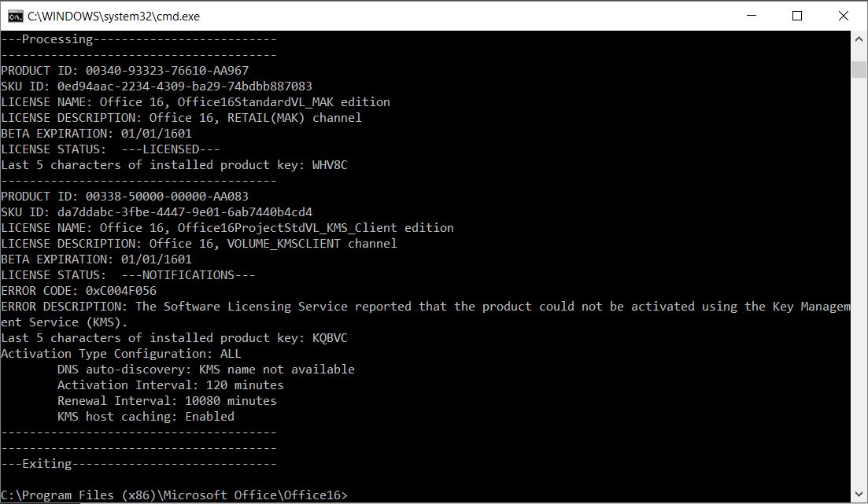Click the cmd.exe icon in title bar
868x504 pixels.
14,16
